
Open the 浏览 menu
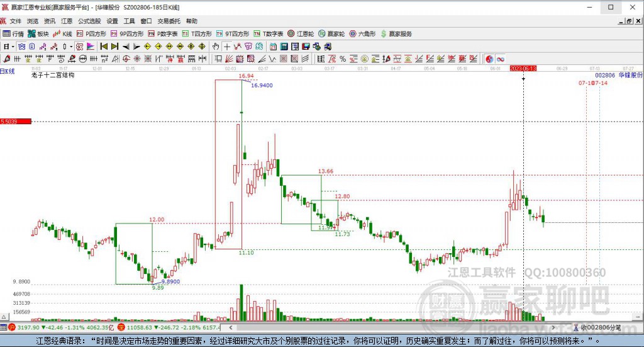coord(33,21)
